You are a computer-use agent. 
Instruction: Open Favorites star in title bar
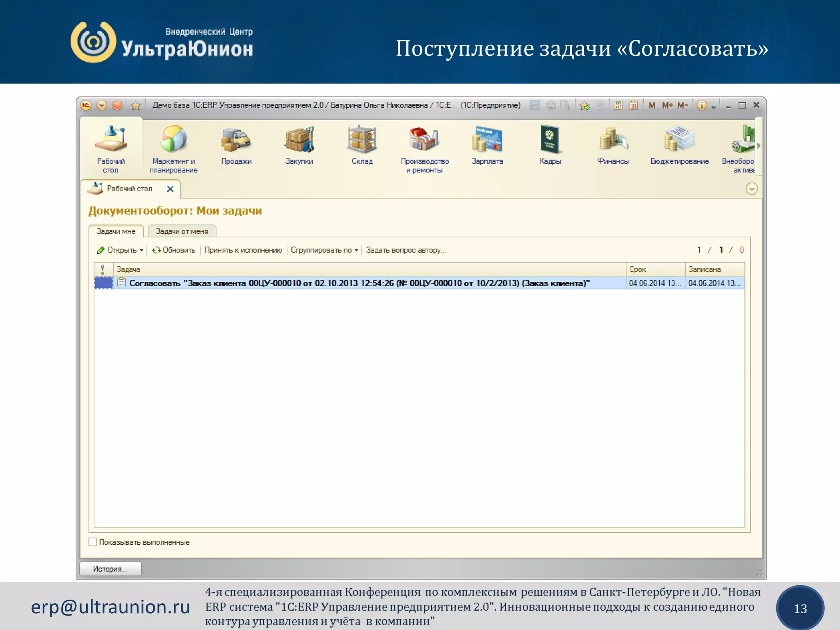136,106
